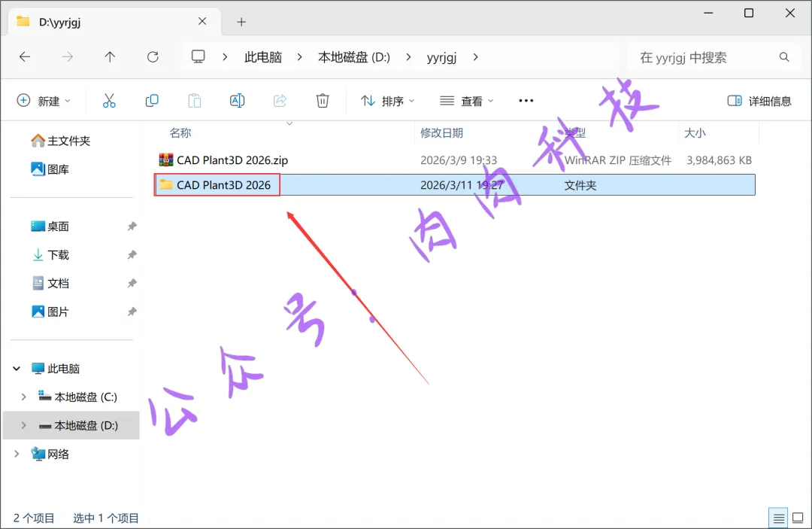The image size is (812, 529).
Task: Go forward with the forward arrow
Action: (x=68, y=57)
